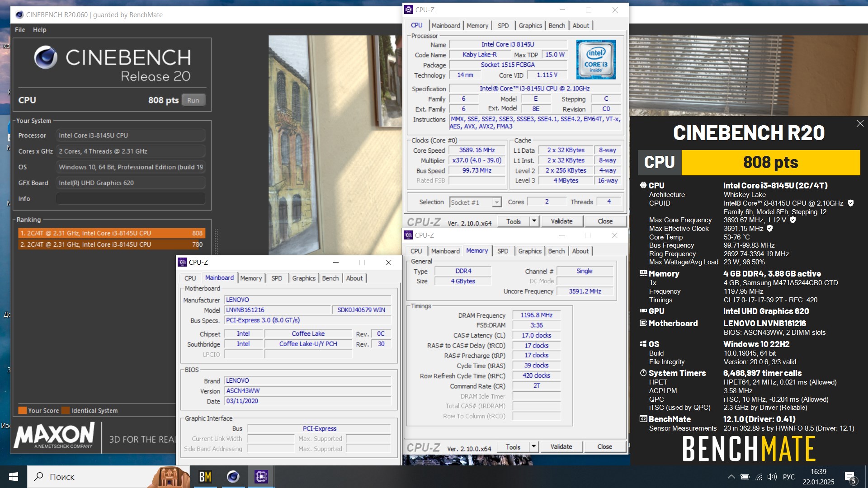Click the orange Your Score legend swatch

click(22, 410)
